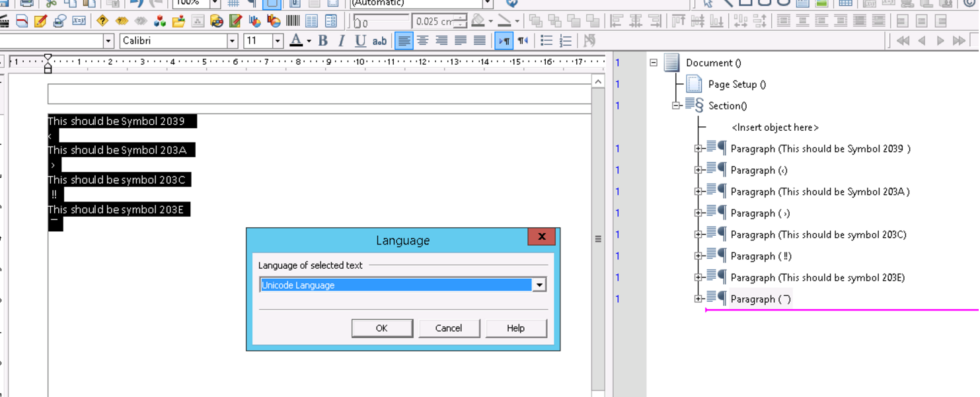This screenshot has height=397, width=980.
Task: Toggle numbered list
Action: click(566, 41)
